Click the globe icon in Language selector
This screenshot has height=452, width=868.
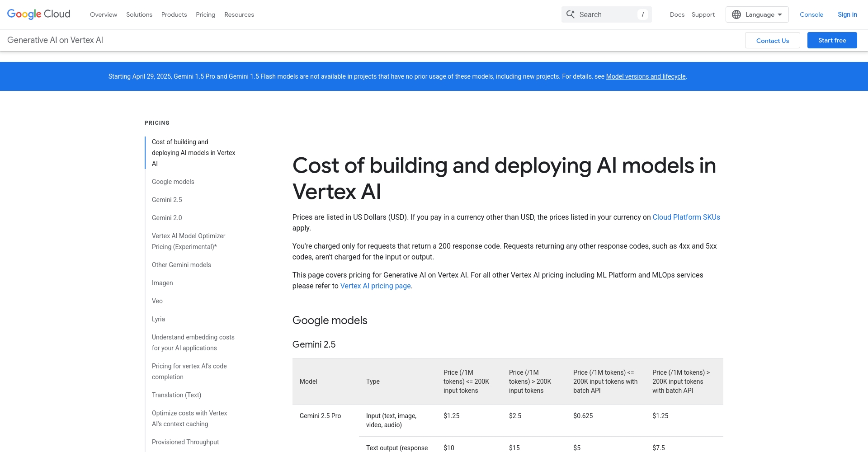tap(736, 14)
